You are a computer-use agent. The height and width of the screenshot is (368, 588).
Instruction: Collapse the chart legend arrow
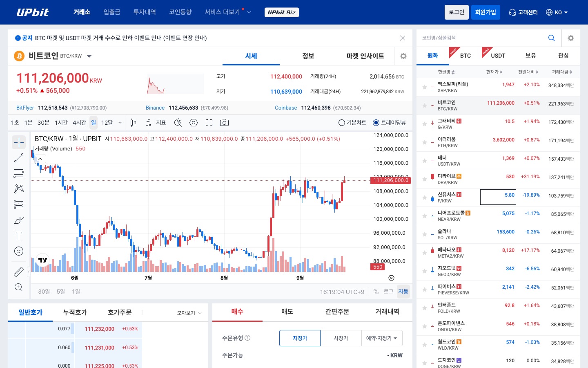click(x=40, y=159)
